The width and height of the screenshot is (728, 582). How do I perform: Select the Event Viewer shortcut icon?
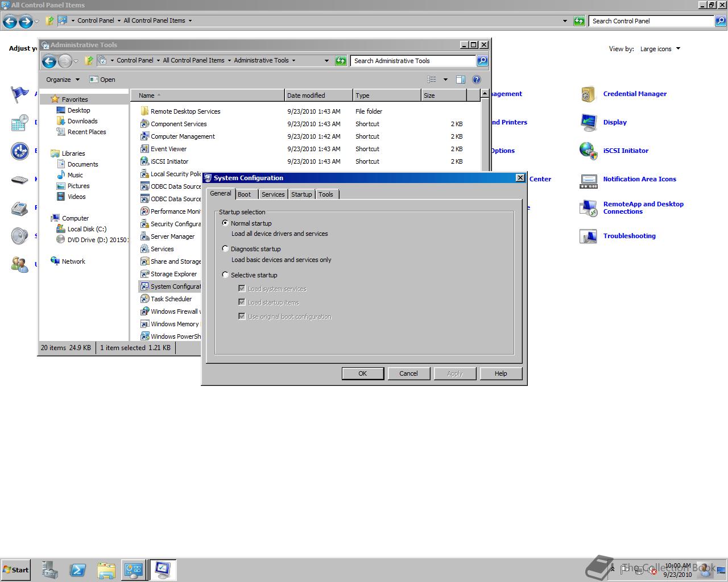pos(144,149)
